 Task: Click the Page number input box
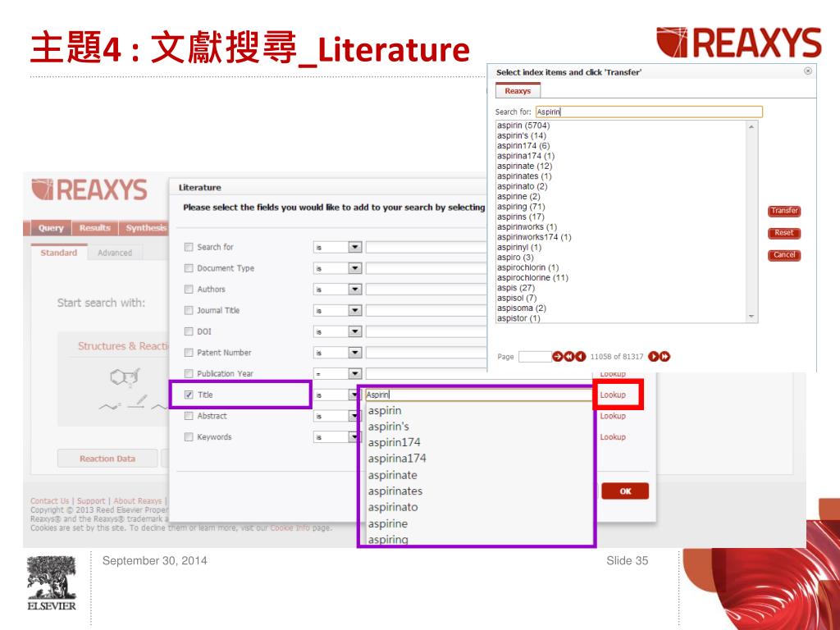click(x=535, y=357)
